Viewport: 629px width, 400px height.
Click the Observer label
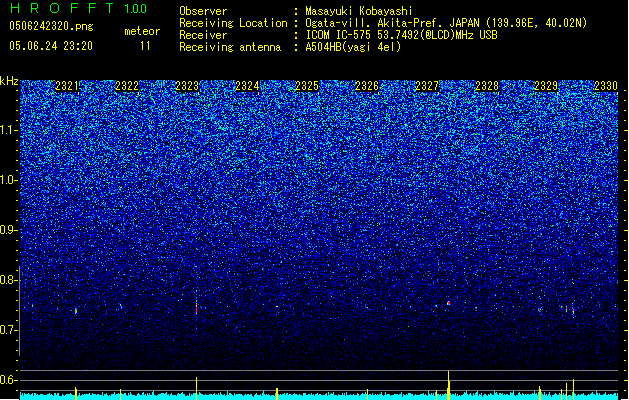tap(203, 11)
